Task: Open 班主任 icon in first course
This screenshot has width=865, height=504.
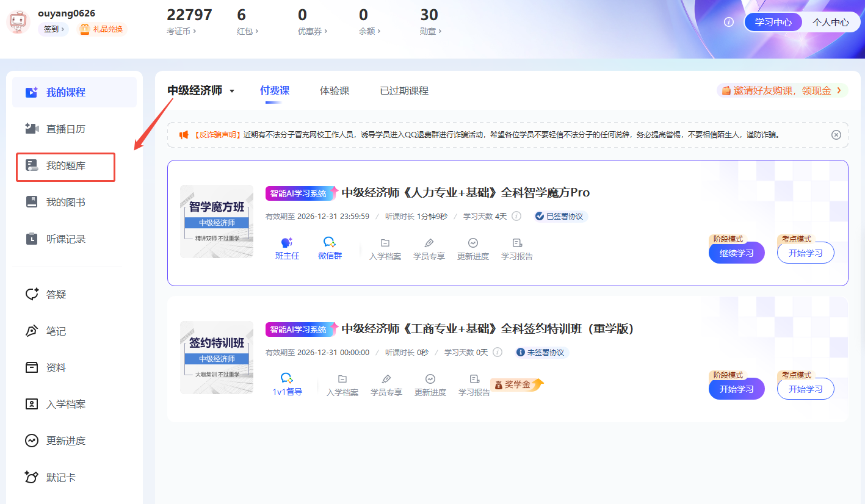Action: click(287, 243)
